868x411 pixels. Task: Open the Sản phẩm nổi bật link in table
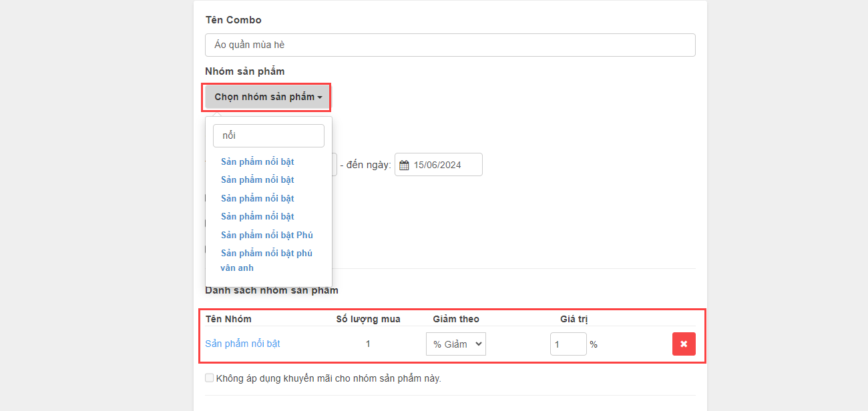[x=242, y=344]
